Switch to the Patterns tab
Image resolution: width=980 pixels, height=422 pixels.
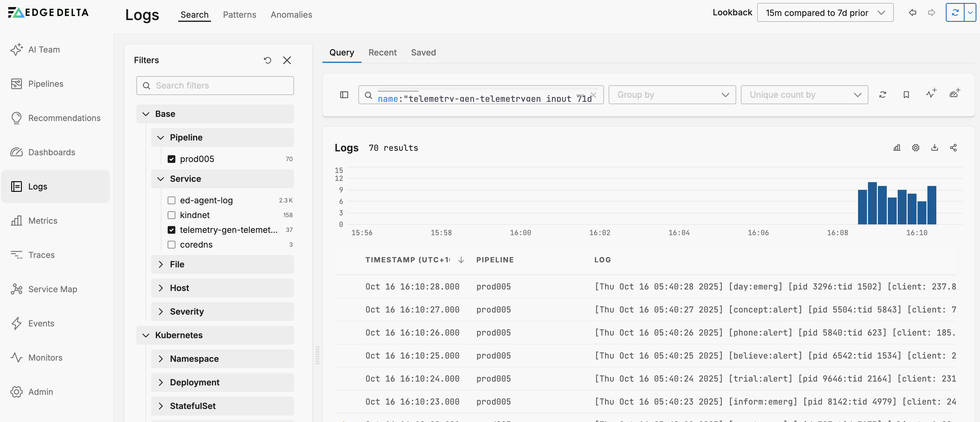click(x=239, y=14)
